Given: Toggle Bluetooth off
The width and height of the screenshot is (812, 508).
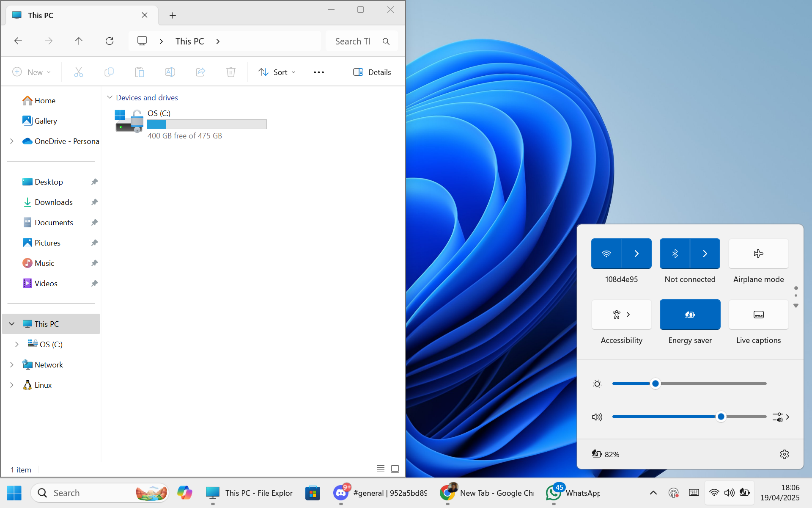Looking at the screenshot, I should point(675,254).
